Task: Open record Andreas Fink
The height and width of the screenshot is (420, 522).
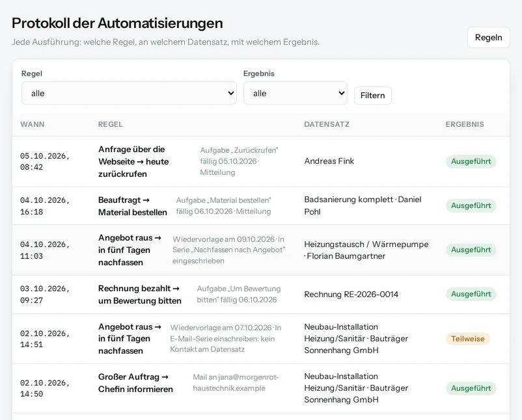Action: click(x=329, y=161)
